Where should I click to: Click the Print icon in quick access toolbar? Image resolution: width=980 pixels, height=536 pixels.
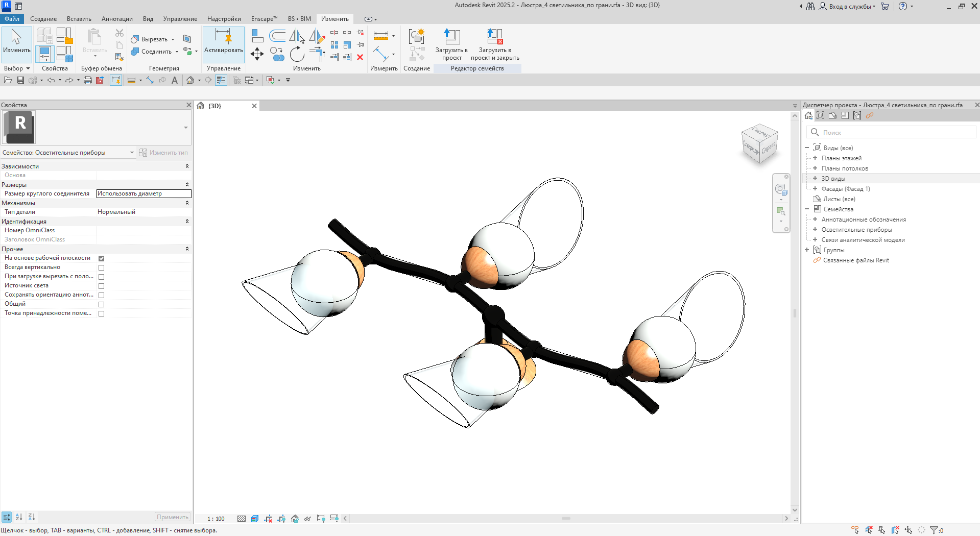coord(87,80)
